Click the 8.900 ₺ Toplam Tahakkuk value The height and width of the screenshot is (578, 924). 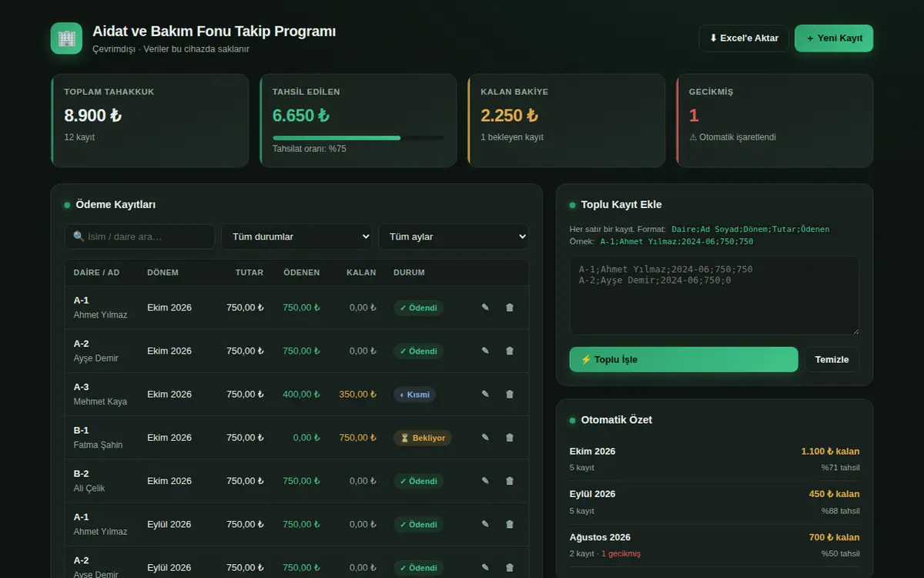coord(93,116)
